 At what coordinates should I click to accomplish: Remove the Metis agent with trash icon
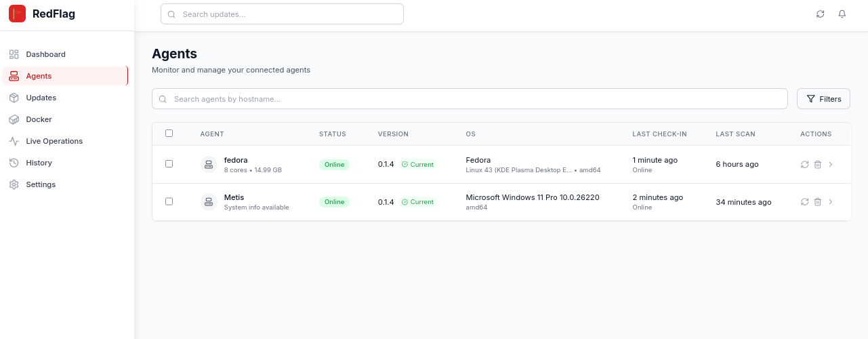coord(818,202)
